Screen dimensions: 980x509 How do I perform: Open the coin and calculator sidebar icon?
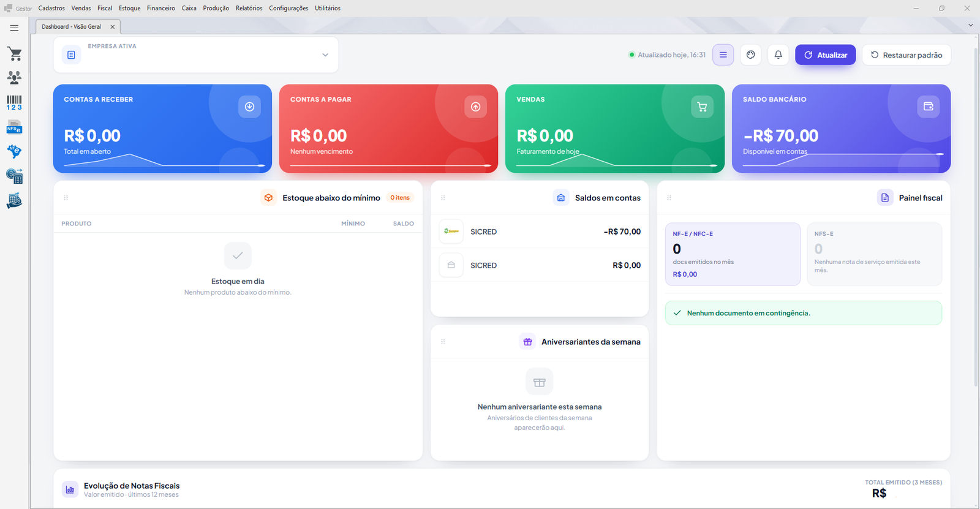[14, 176]
